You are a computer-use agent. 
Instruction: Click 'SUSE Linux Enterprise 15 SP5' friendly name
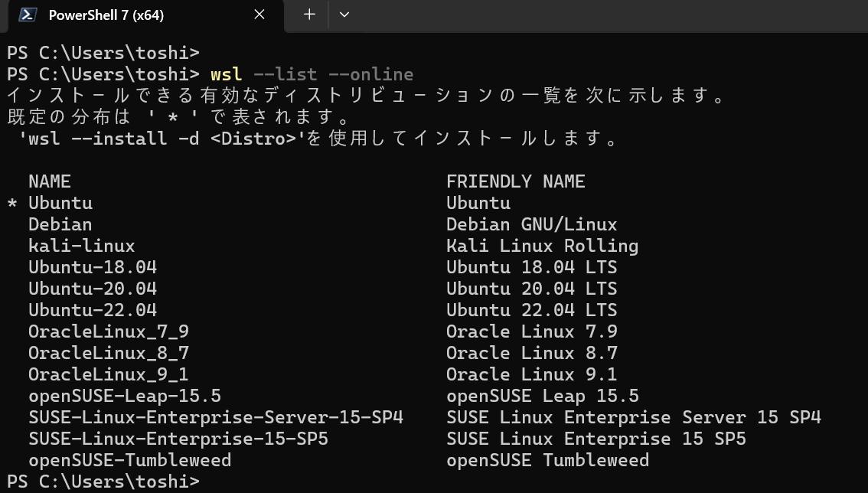596,439
